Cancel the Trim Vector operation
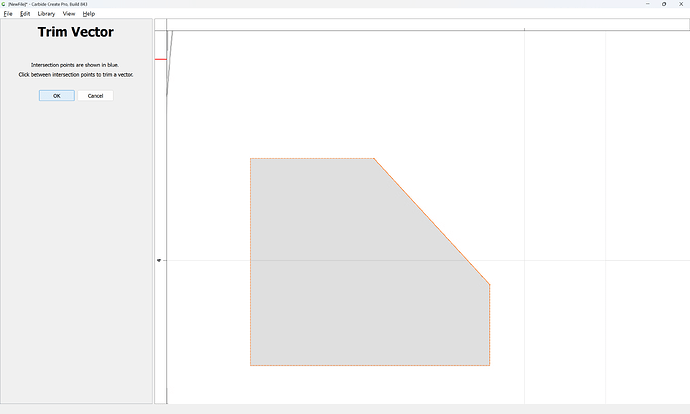Screen dimensions: 690x414 point(95,95)
